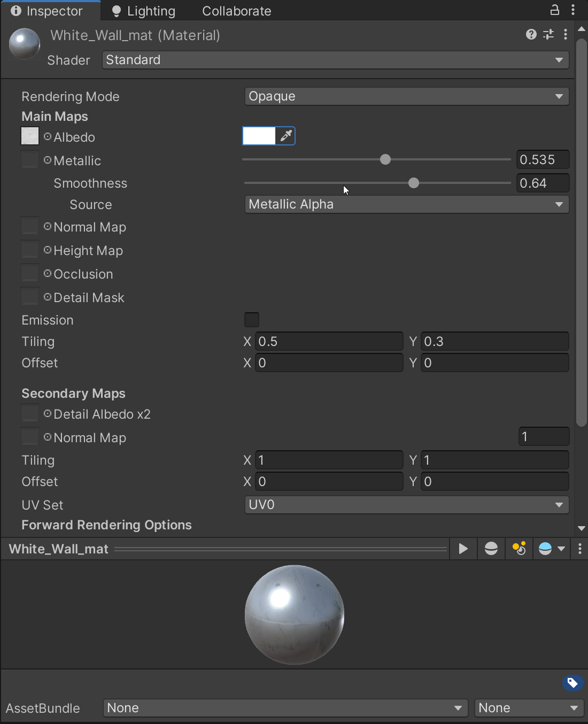The height and width of the screenshot is (724, 588).
Task: Toggle the Inspector lock icon
Action: pyautogui.click(x=555, y=10)
